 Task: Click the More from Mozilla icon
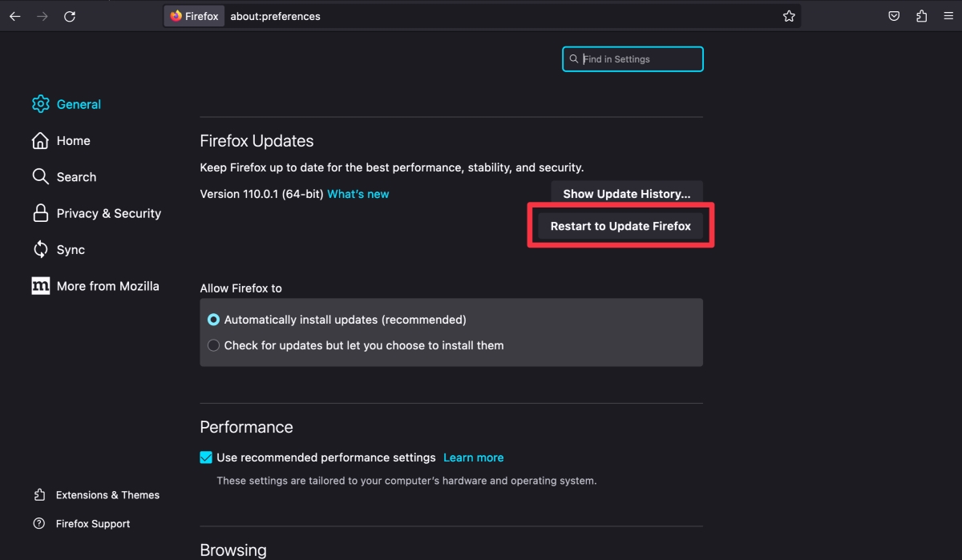pos(40,285)
